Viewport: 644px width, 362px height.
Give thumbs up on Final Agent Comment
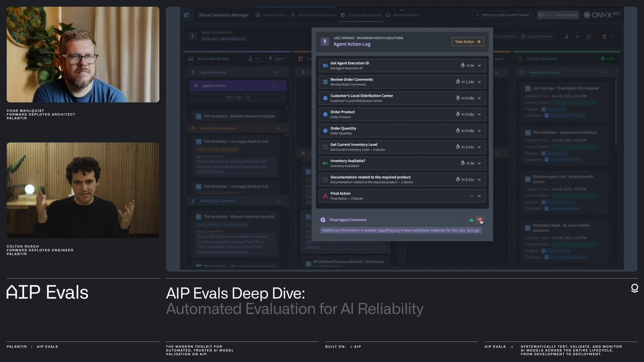(471, 220)
